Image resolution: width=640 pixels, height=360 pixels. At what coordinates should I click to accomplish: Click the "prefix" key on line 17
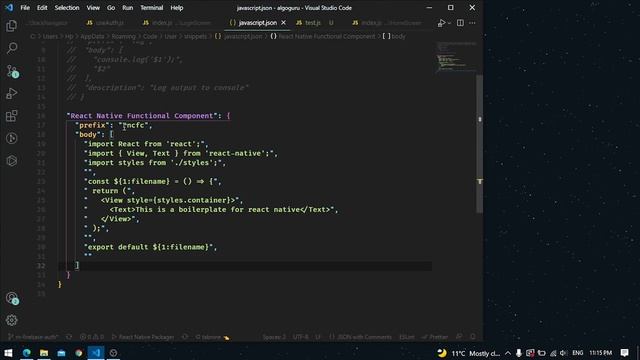coord(92,125)
